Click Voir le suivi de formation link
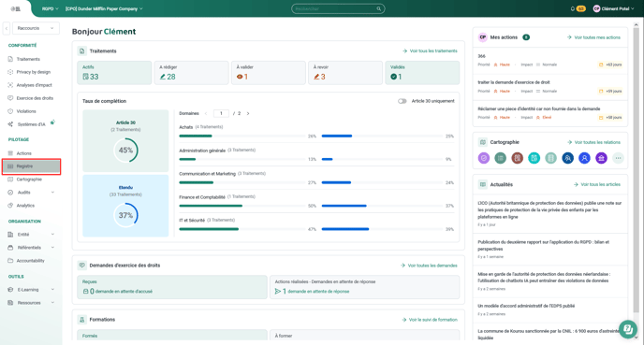The image size is (644, 345). (x=430, y=320)
